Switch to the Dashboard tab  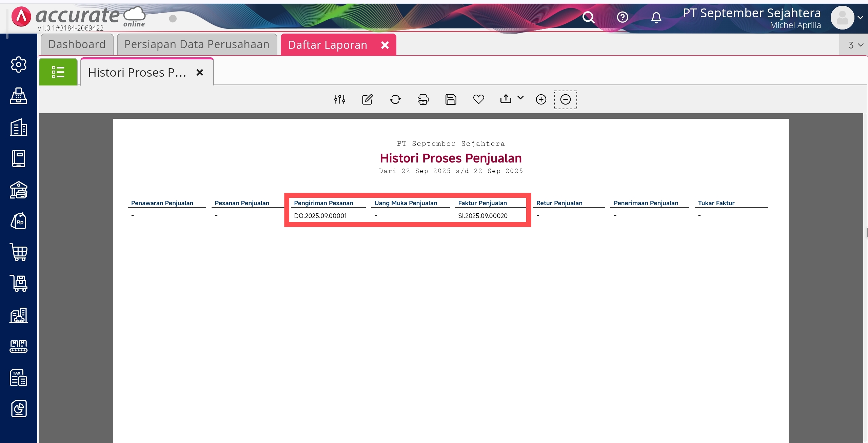point(77,44)
